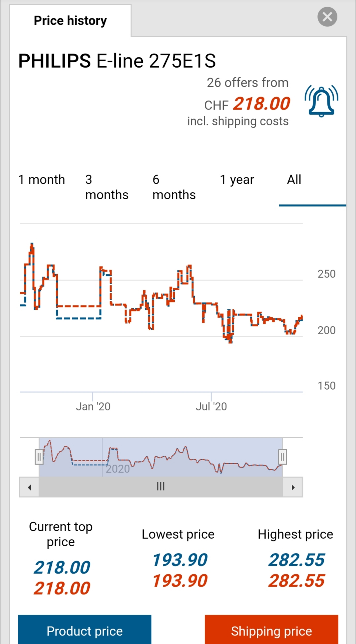Click the CHF 218.00 offer price
This screenshot has width=356, height=644.
(261, 104)
